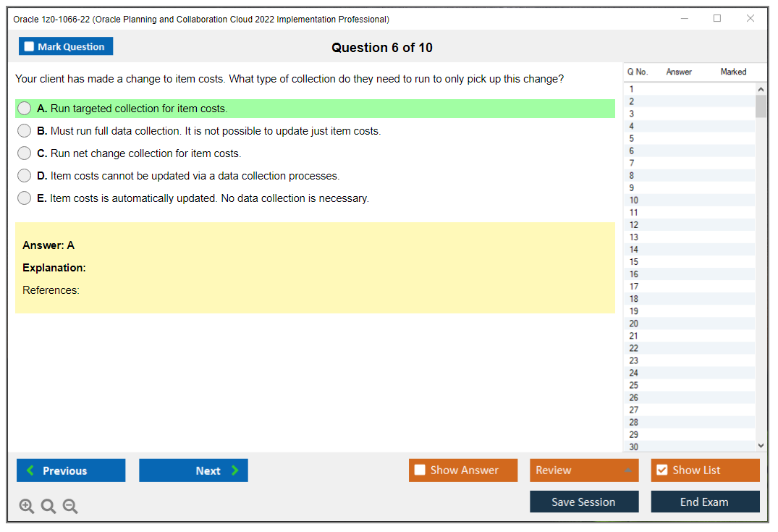Choose option B full data collection
This screenshot has height=532, width=778.
pos(25,131)
